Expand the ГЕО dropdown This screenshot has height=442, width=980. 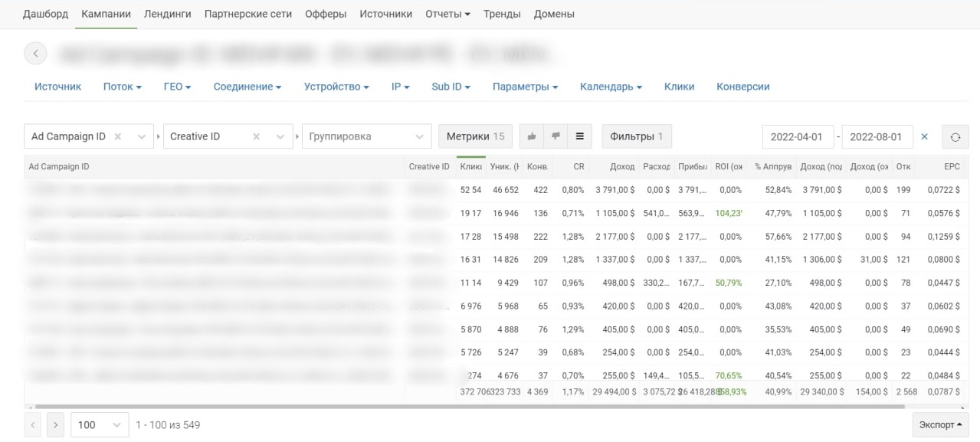[x=177, y=87]
